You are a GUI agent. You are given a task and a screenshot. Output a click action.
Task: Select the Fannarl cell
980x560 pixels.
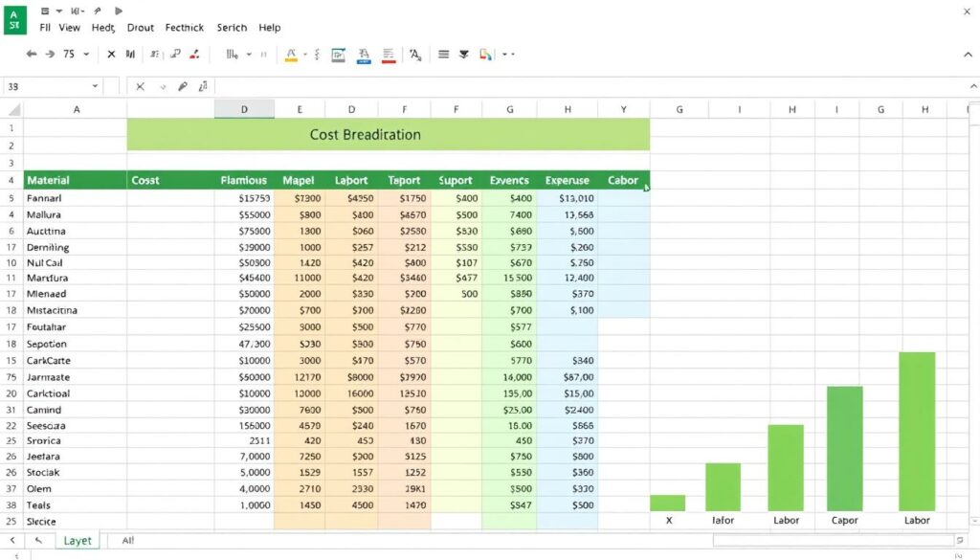(75, 198)
